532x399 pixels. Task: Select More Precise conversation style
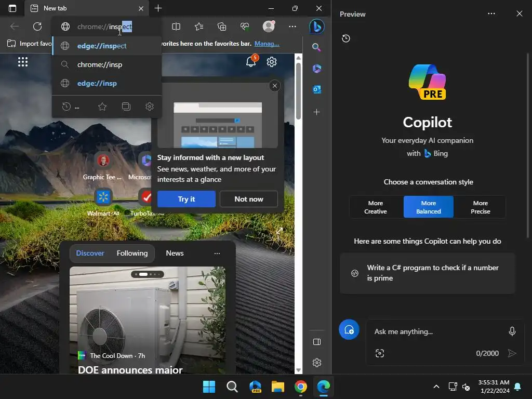click(480, 207)
